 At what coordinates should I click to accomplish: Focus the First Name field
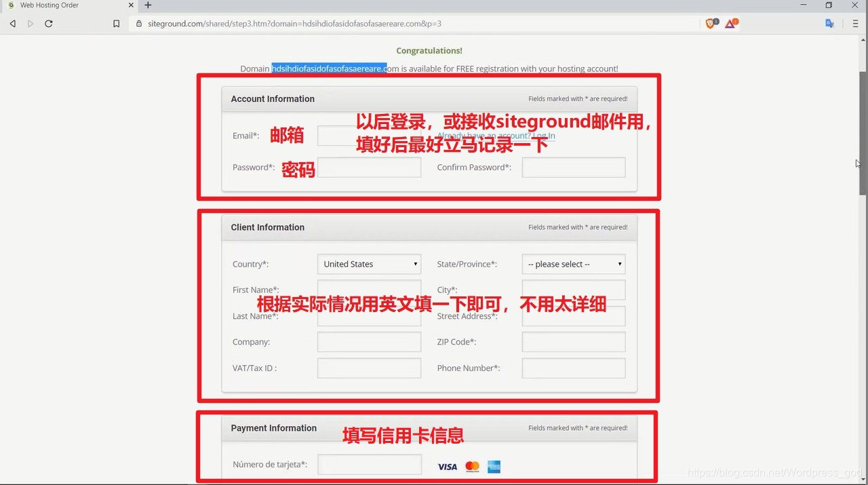pos(369,290)
